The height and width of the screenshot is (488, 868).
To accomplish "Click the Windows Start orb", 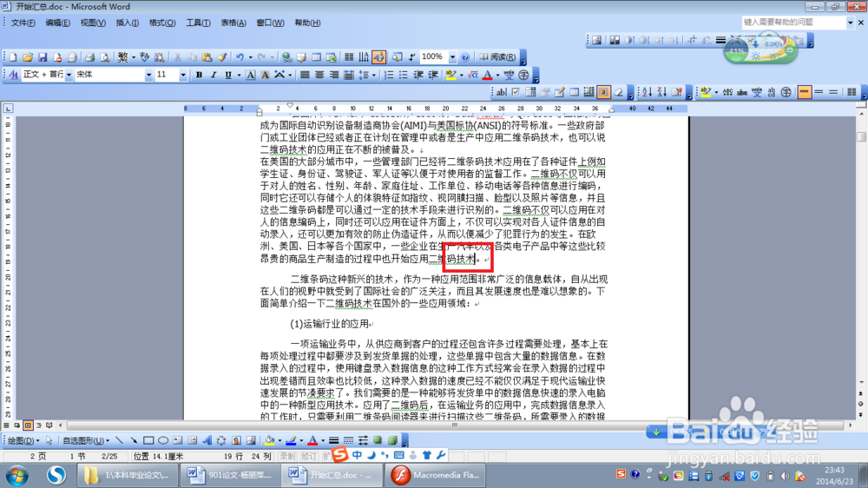I will click(x=16, y=475).
